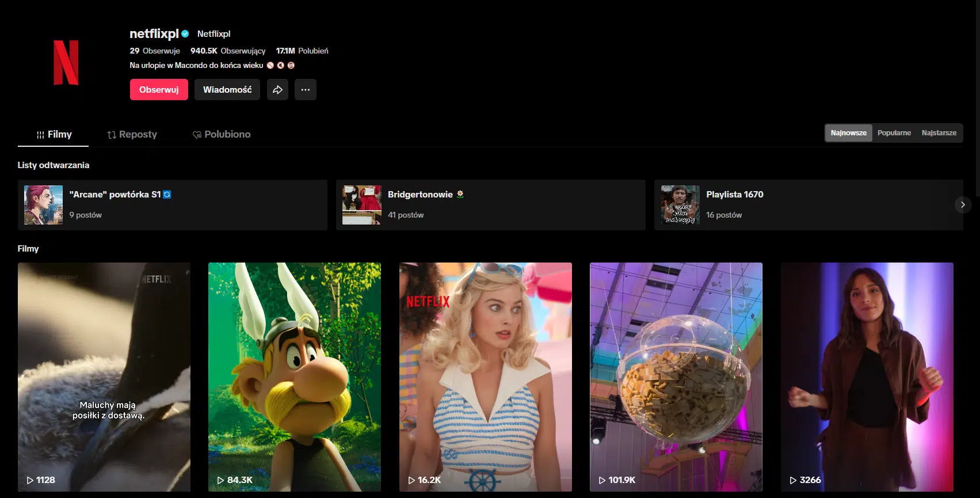Play the glass sphere video with 101.9K views
Screen dimensions: 980x498
[676, 377]
